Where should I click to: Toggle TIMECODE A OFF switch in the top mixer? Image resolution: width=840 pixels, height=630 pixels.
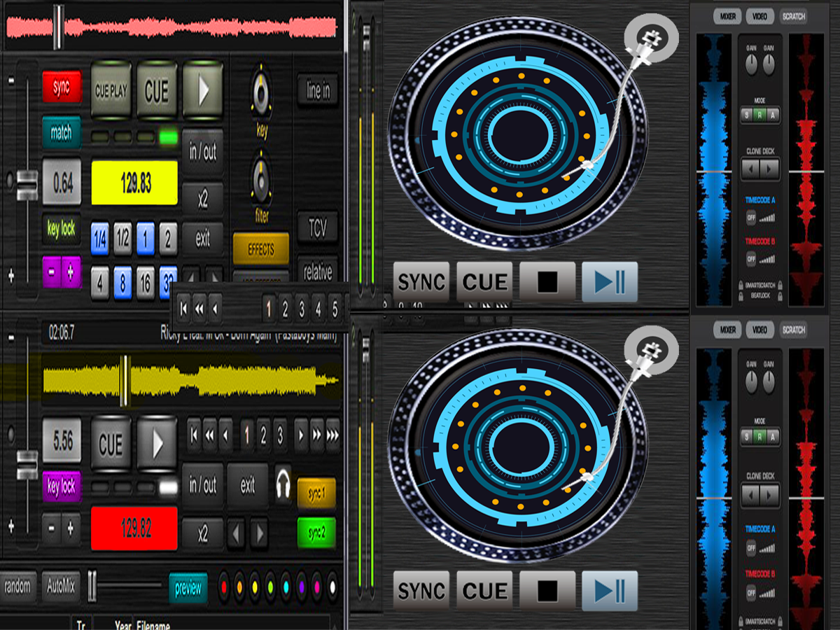751,218
